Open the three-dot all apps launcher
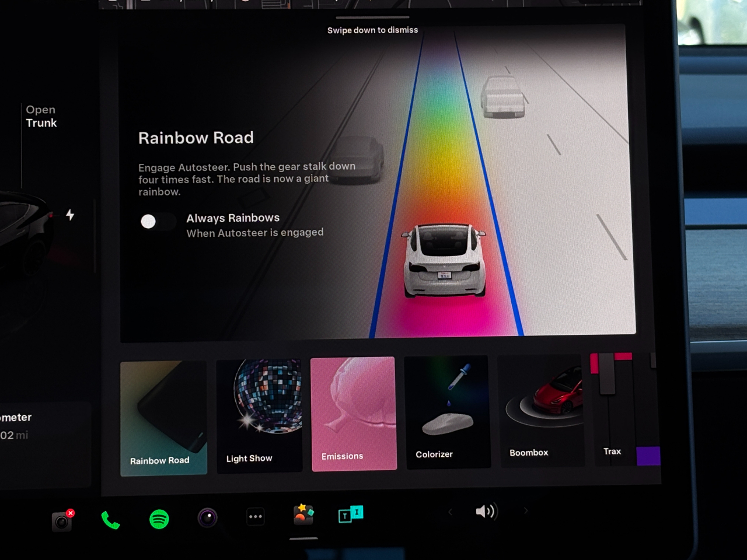 pos(256,516)
